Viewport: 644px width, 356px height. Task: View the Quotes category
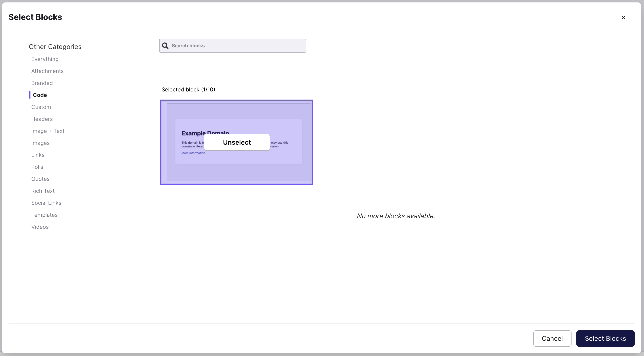point(40,179)
